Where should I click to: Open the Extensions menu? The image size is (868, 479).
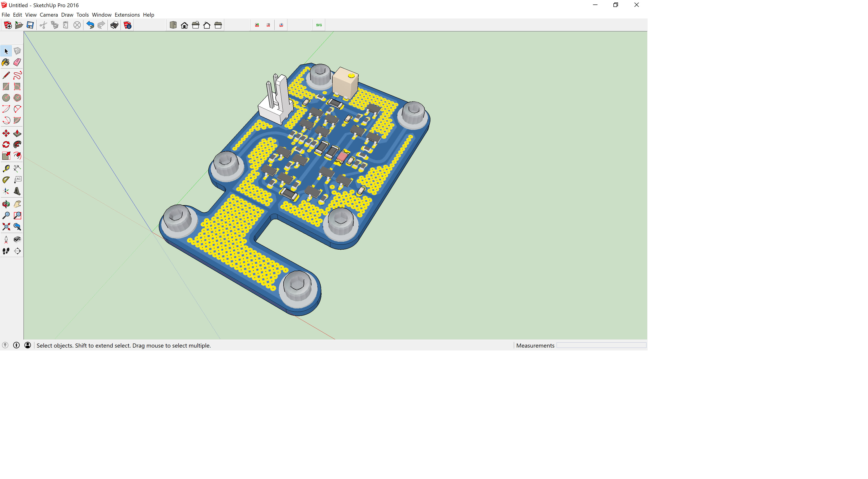(x=127, y=15)
